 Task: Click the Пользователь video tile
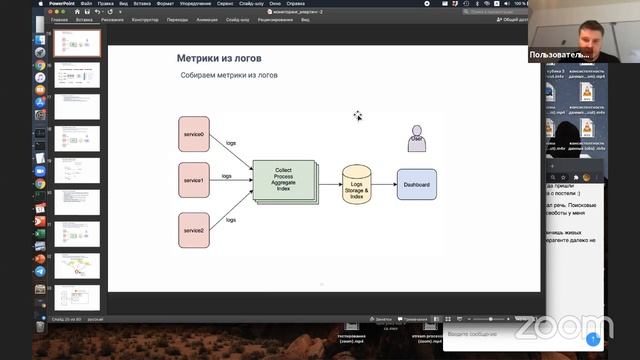[584, 31]
